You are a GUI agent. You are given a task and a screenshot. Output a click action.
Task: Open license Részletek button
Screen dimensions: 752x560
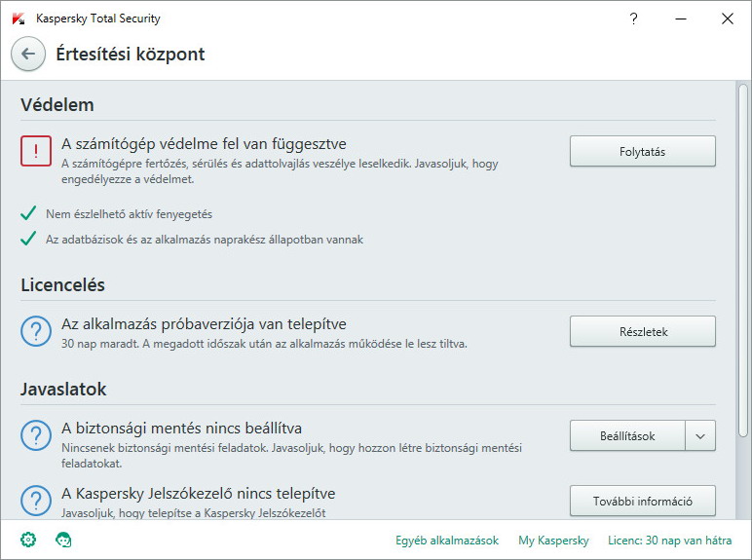(643, 331)
